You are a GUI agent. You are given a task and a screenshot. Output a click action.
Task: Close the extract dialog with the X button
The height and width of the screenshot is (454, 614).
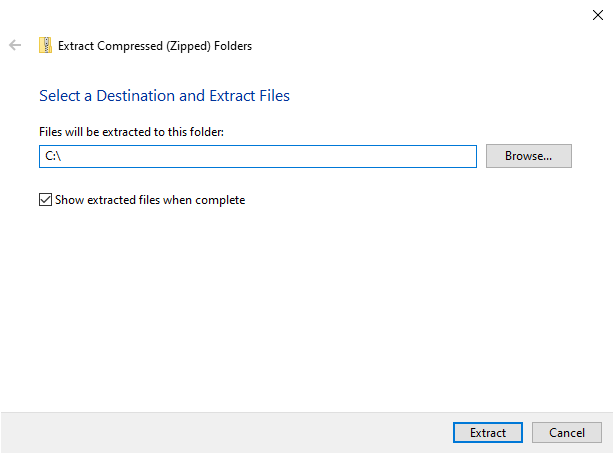point(597,14)
